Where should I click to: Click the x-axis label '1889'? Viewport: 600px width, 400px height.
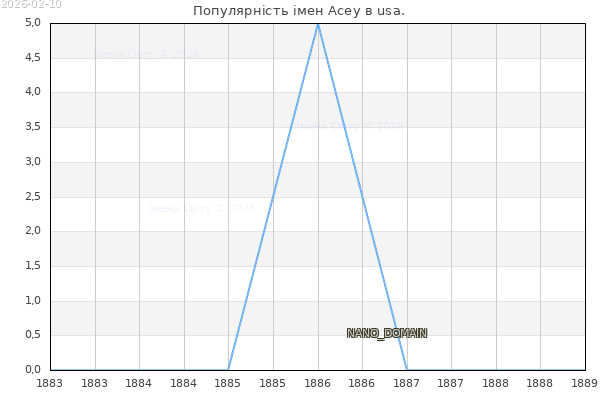[585, 383]
